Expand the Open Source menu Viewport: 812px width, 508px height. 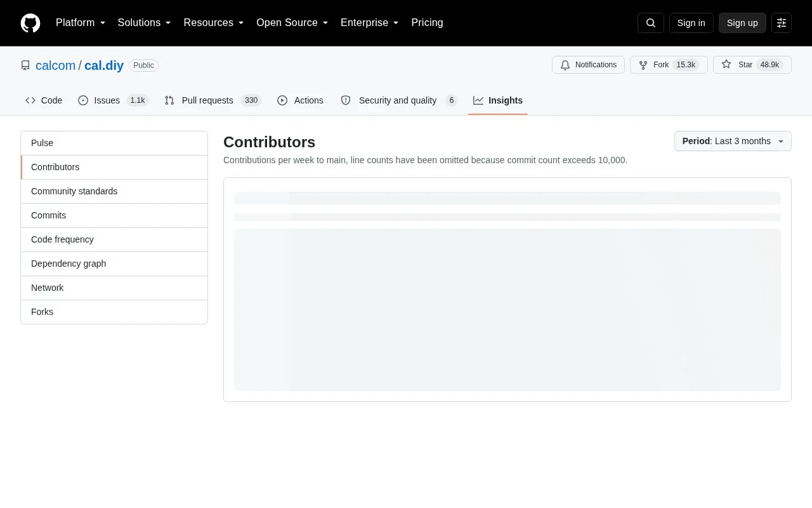[x=292, y=23]
